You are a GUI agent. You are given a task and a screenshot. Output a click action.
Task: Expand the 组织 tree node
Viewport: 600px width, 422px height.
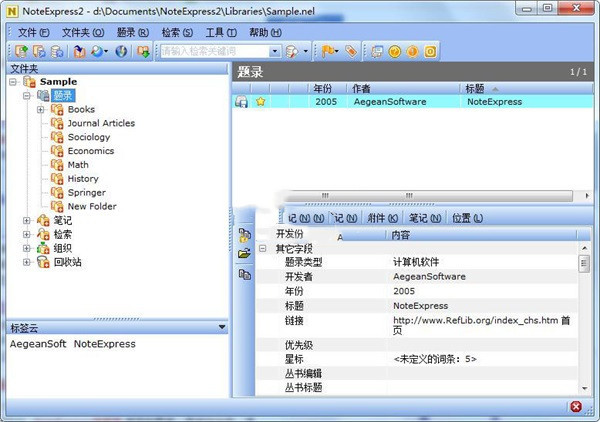click(27, 248)
